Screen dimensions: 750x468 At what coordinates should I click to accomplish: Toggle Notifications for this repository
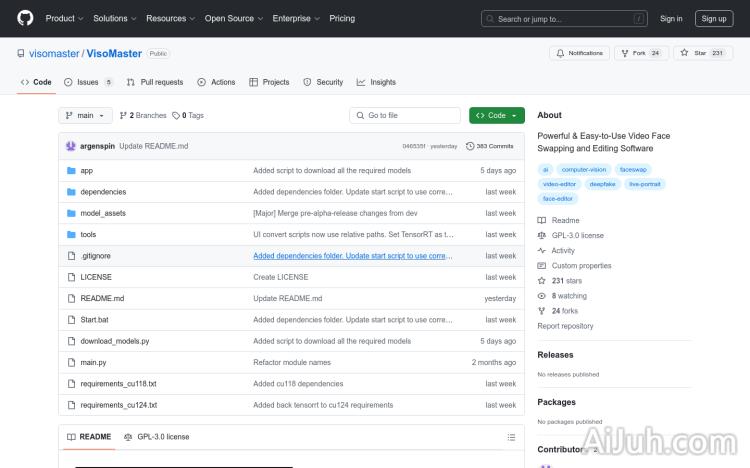coord(579,53)
